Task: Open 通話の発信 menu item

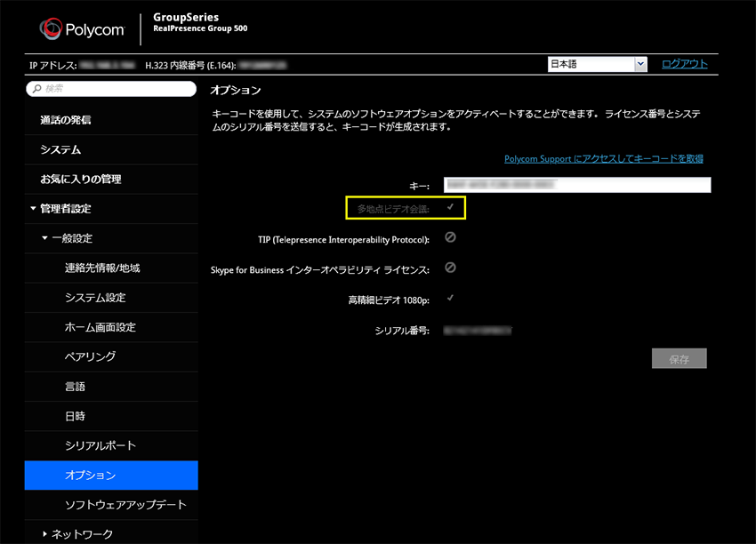Action: tap(111, 120)
